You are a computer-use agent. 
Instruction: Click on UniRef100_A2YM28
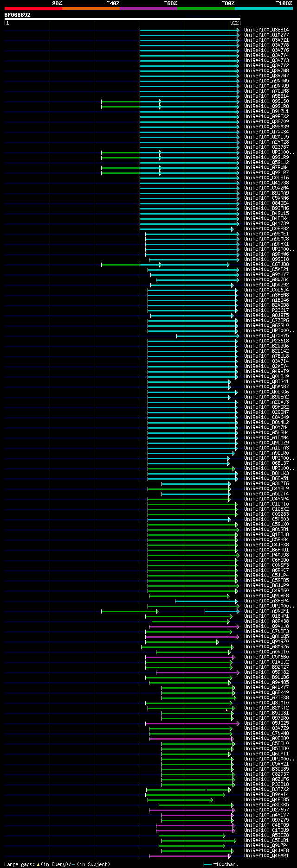pos(266,142)
